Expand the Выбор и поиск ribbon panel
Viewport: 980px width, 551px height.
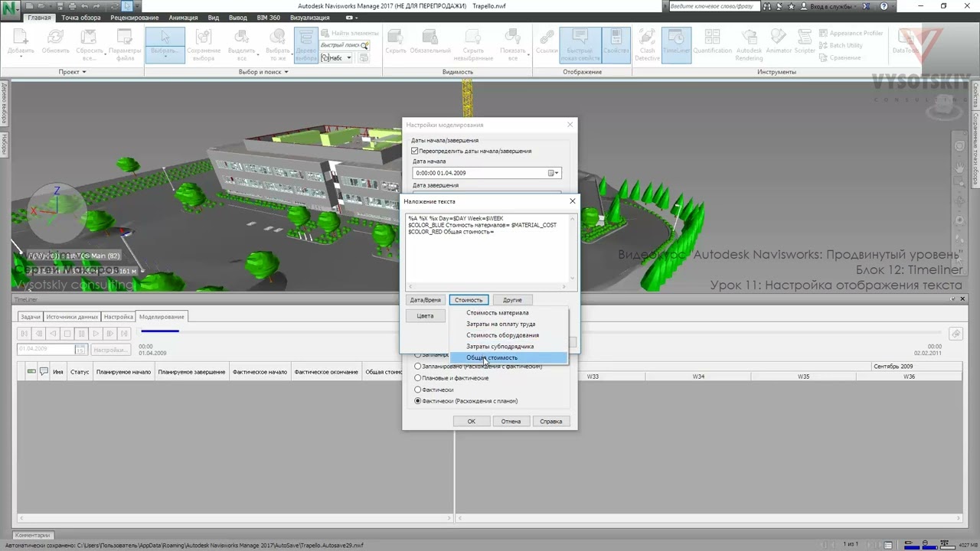pos(263,72)
